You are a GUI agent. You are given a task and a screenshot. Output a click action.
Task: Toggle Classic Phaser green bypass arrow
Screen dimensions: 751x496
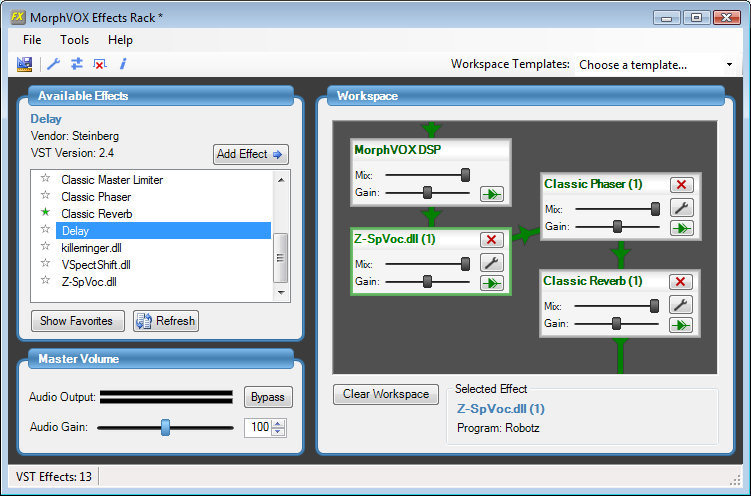point(682,228)
